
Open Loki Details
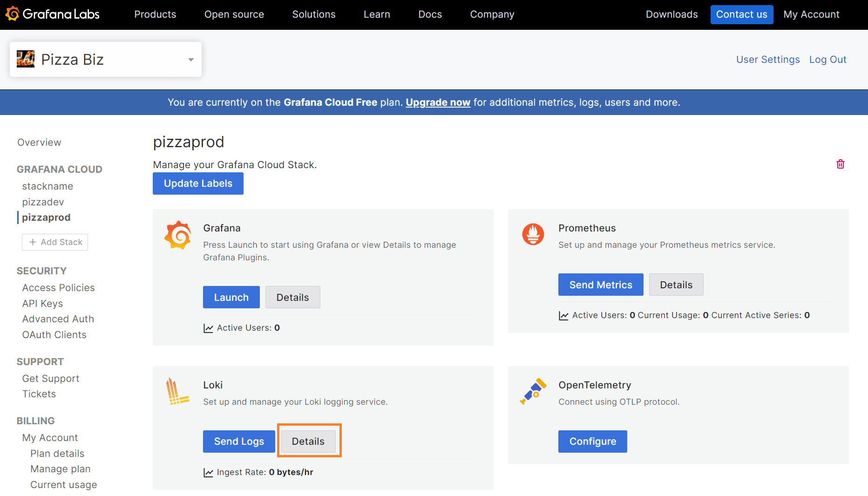pos(308,442)
